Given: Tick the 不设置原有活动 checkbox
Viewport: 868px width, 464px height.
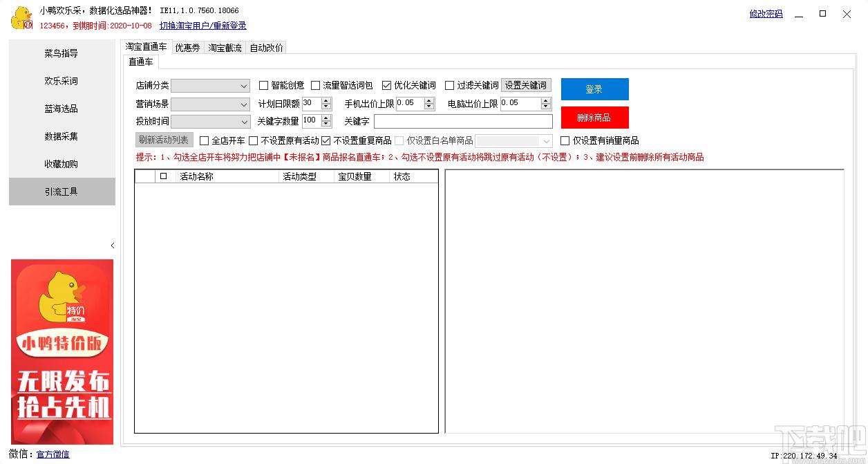Looking at the screenshot, I should 253,141.
